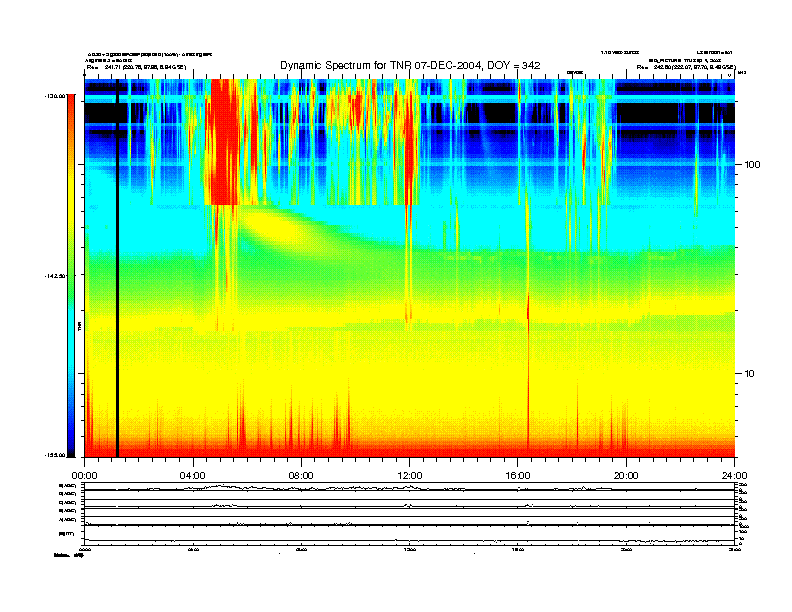Click the 20:00 time axis label
The height and width of the screenshot is (612, 792).
tap(626, 476)
